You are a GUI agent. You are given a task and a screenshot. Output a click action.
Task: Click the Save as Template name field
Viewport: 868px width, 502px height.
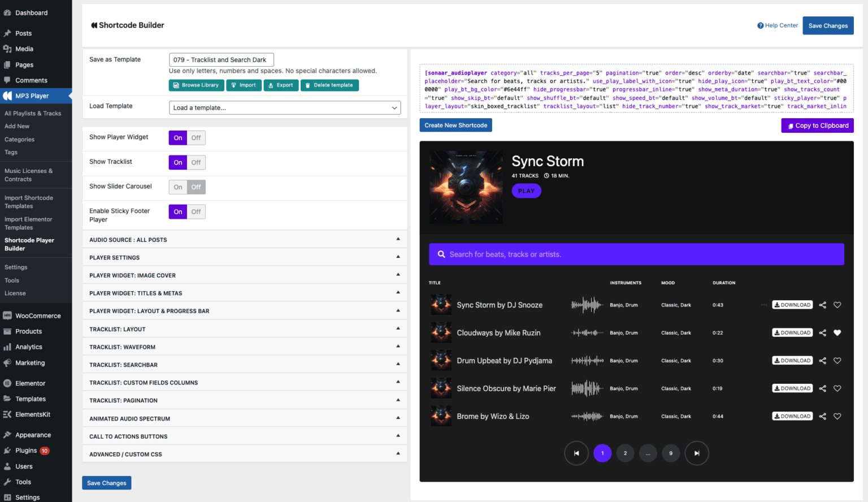click(x=221, y=60)
